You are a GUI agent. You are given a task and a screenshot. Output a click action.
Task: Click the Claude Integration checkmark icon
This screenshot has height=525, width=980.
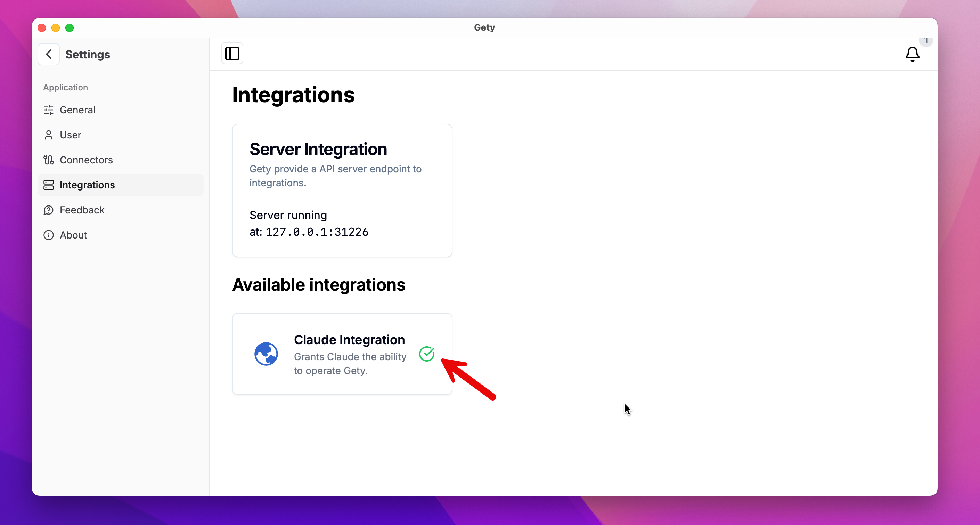click(427, 353)
